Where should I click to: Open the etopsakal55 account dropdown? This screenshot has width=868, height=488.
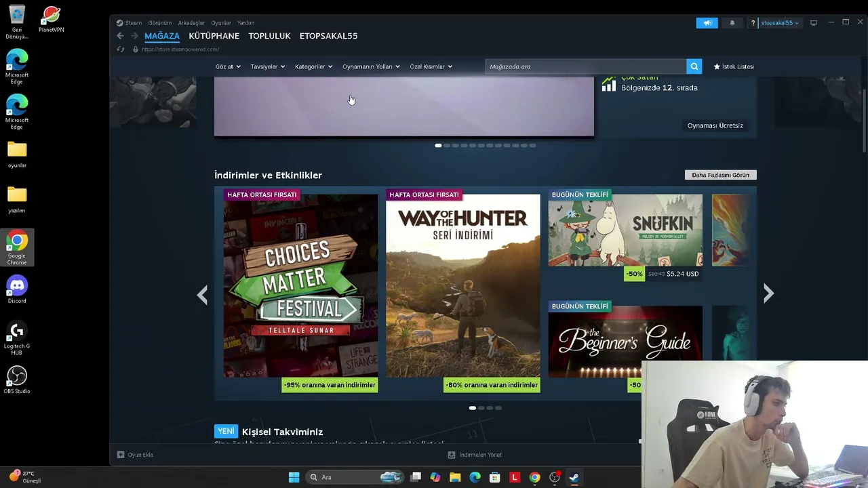click(x=780, y=23)
